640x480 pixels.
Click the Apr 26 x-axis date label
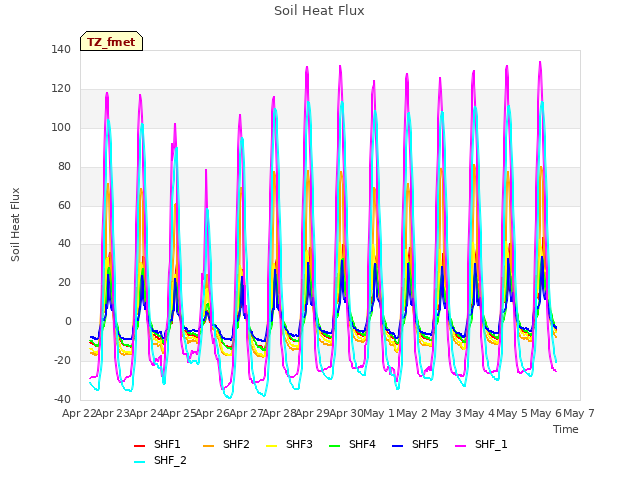coord(212,413)
